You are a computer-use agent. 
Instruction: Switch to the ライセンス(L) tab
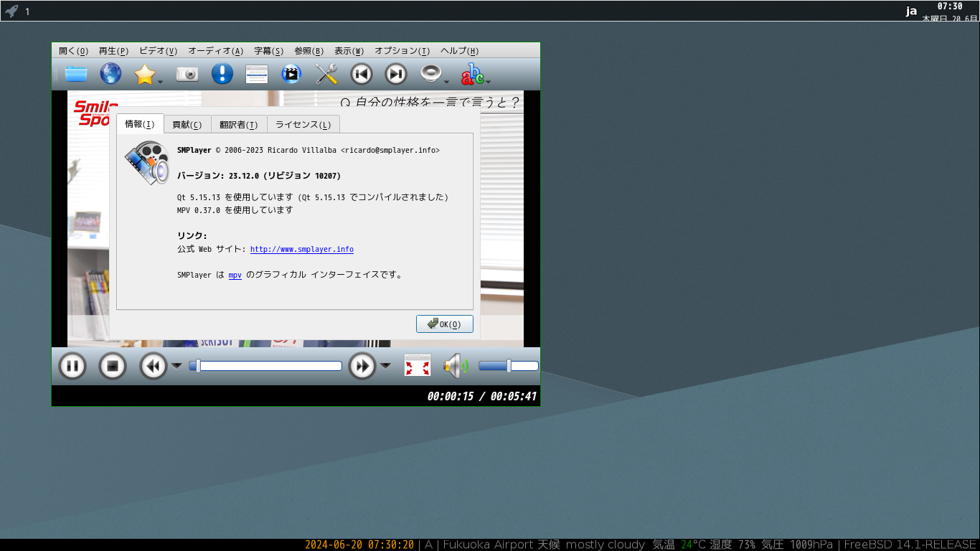[303, 124]
